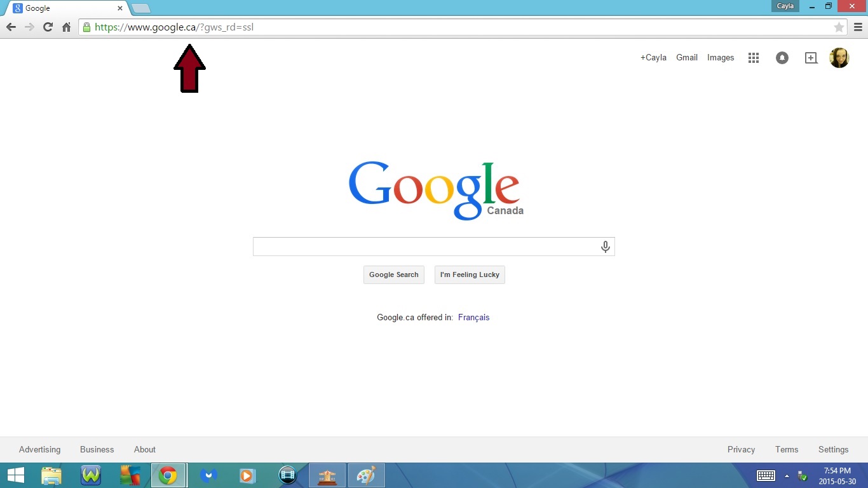Viewport: 868px width, 488px height.
Task: Click the address bar URL
Action: (x=173, y=27)
